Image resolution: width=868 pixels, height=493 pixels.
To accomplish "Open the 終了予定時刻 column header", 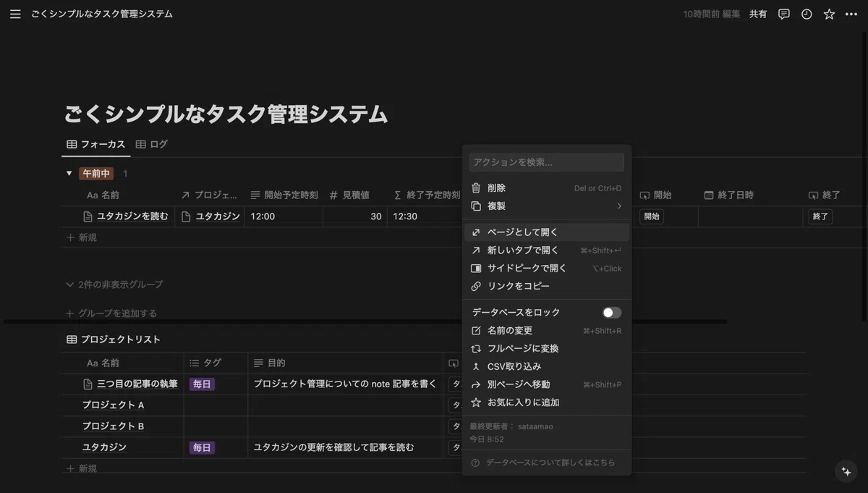I will coord(427,195).
